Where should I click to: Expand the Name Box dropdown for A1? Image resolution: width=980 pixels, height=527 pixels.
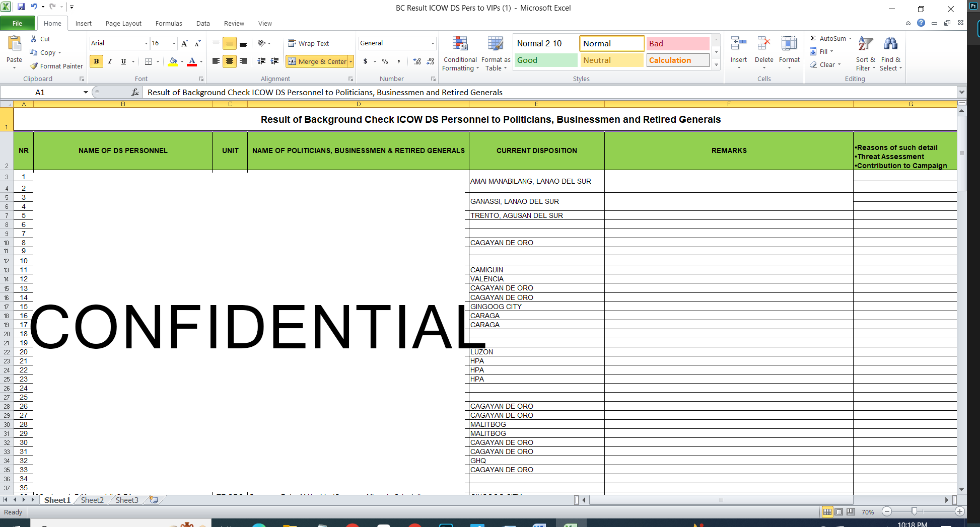[x=86, y=92]
